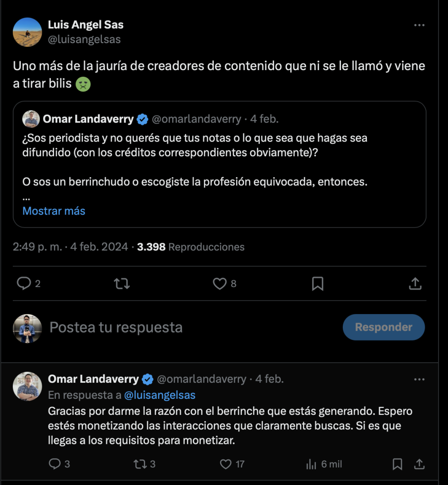448x485 pixels.
Task: Repost the main post by Luis Angel Sas
Action: [x=122, y=284]
